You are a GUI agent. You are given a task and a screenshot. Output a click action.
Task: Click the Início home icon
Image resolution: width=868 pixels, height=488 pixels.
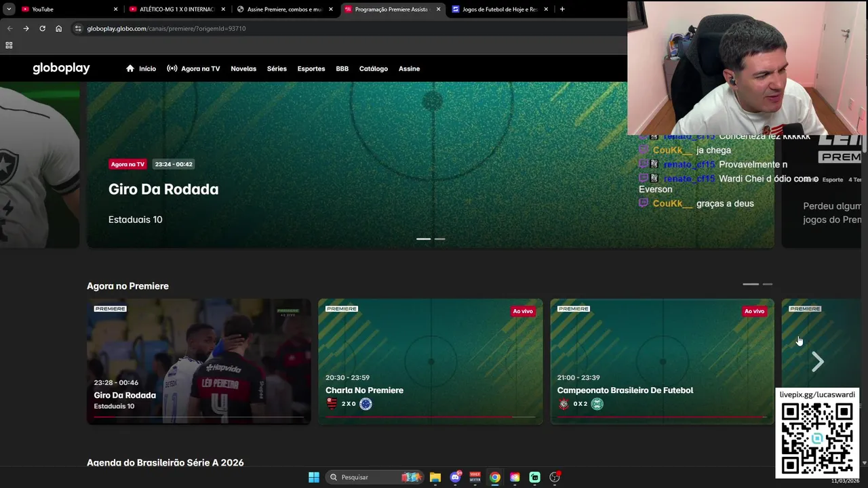click(x=130, y=68)
